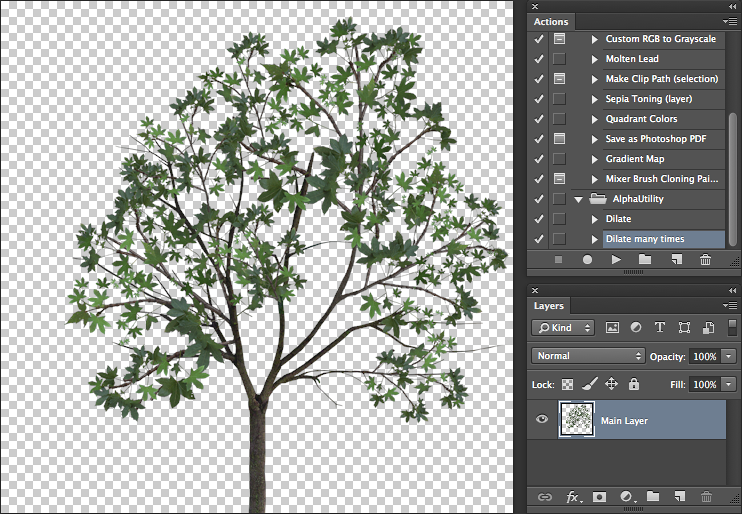
Task: Switch to the Layers panel tab
Action: click(x=549, y=306)
